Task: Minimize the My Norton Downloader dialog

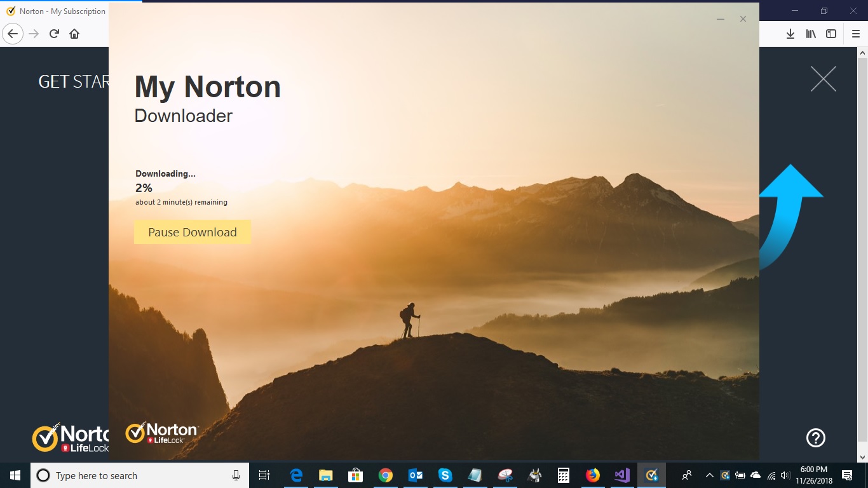Action: pyautogui.click(x=721, y=19)
